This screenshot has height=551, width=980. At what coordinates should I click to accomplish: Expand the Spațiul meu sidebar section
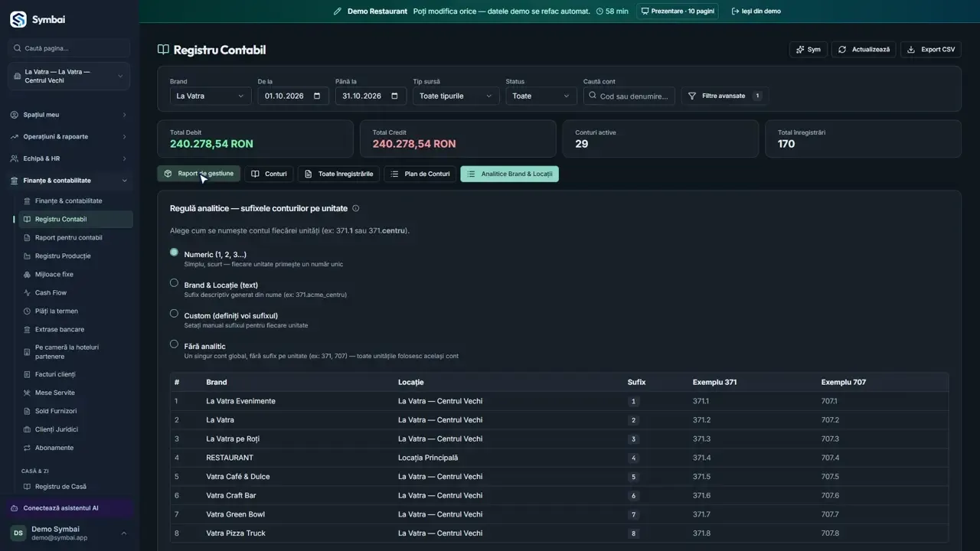(x=70, y=115)
